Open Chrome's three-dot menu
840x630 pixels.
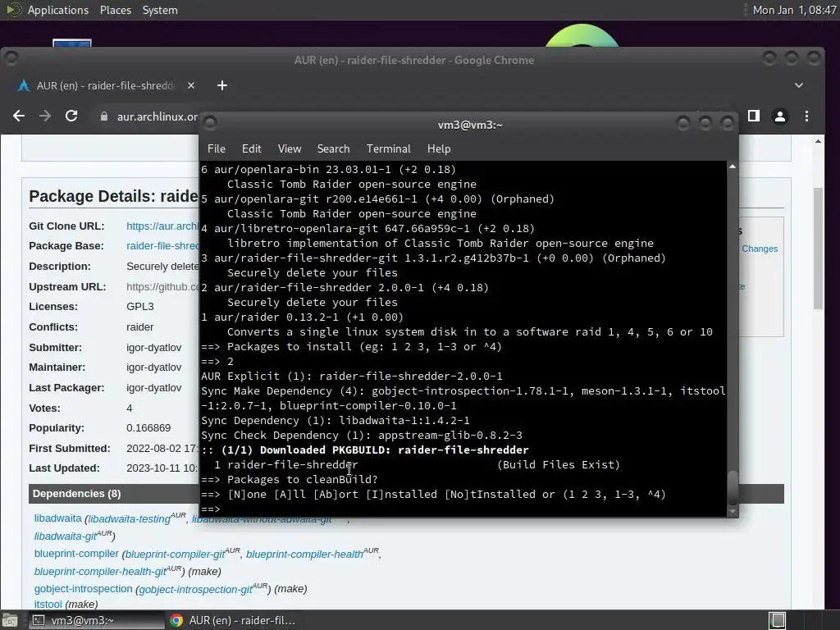(807, 116)
